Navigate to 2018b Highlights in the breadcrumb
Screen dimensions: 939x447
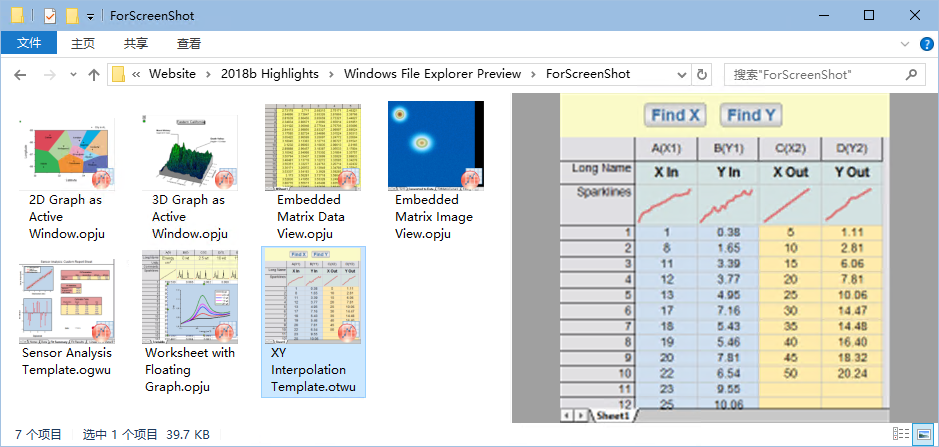coord(269,74)
